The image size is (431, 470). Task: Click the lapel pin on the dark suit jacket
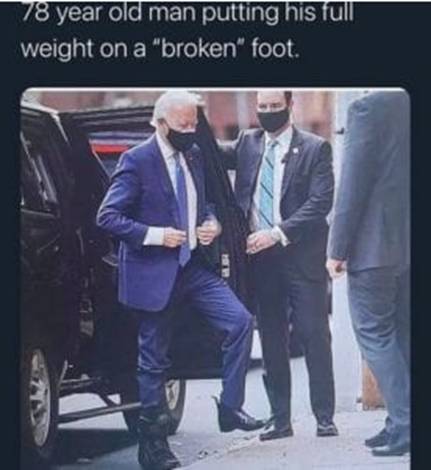(x=296, y=150)
